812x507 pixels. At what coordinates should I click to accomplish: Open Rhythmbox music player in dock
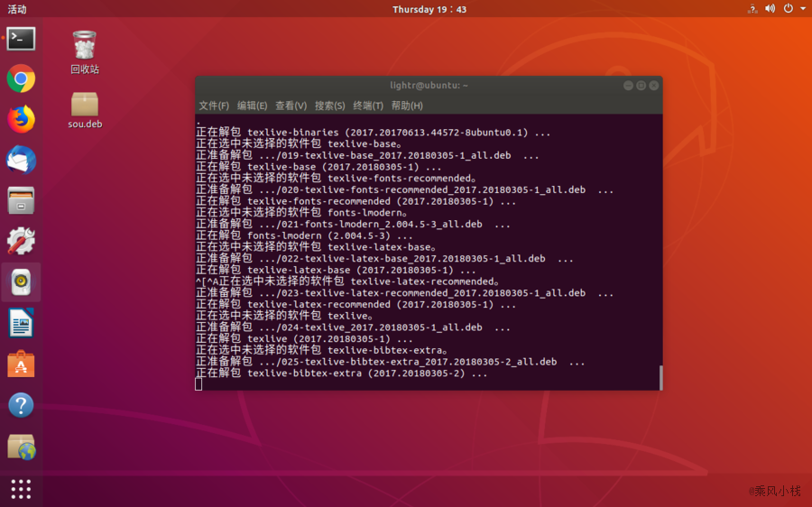(21, 282)
